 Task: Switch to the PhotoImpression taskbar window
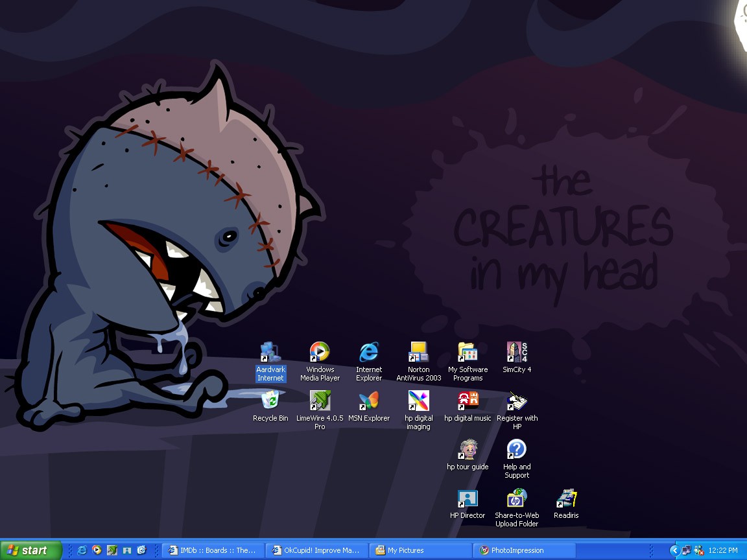pos(524,550)
